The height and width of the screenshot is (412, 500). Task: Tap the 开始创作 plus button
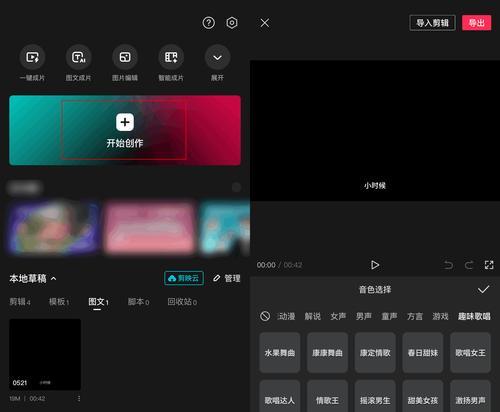125,122
